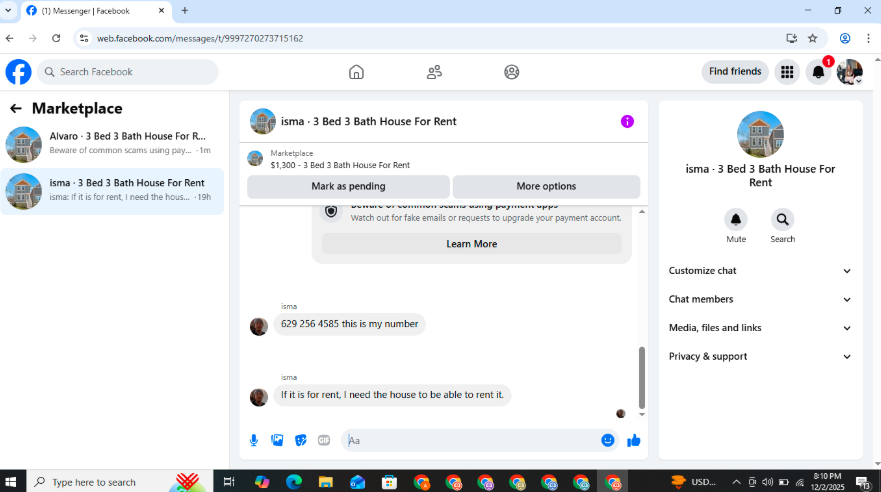Open the Home feed icon

[x=356, y=72]
